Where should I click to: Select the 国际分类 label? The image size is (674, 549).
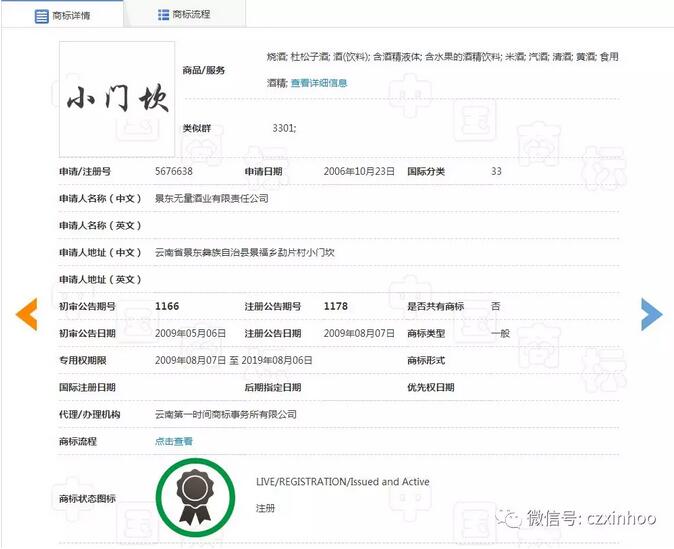point(426,171)
